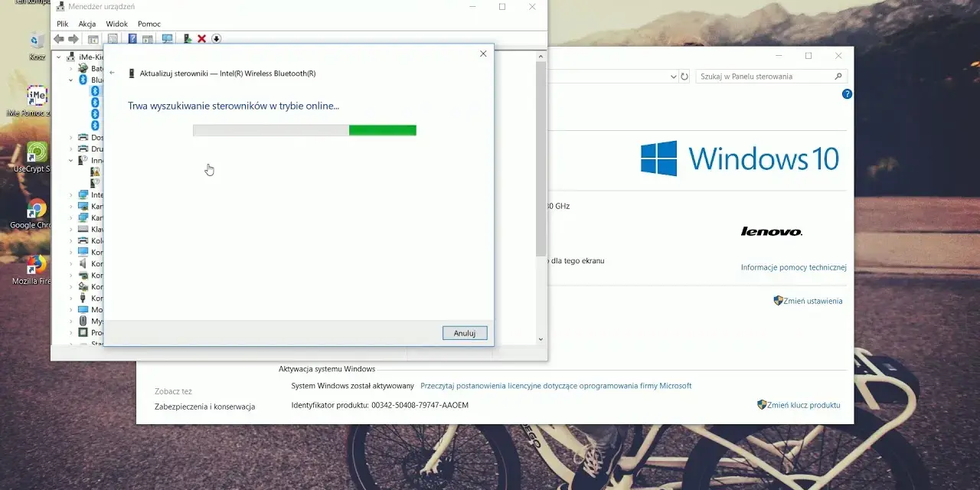980x490 pixels.
Task: Click the red X uninstall device icon
Action: 201,38
